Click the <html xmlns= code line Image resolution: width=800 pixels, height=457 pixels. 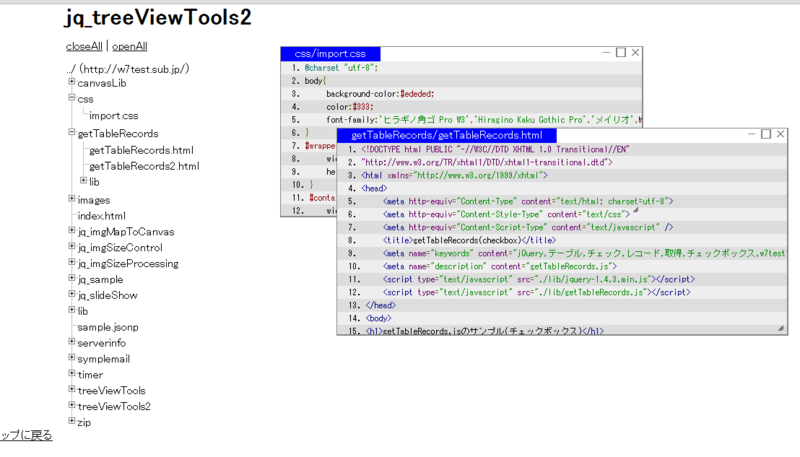tap(562, 175)
